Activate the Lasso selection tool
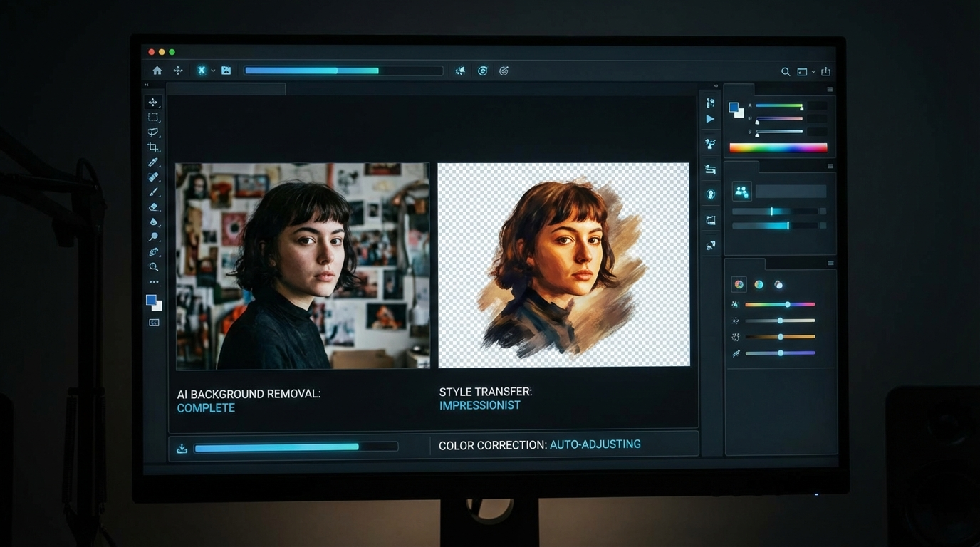This screenshot has width=980, height=547. [153, 132]
